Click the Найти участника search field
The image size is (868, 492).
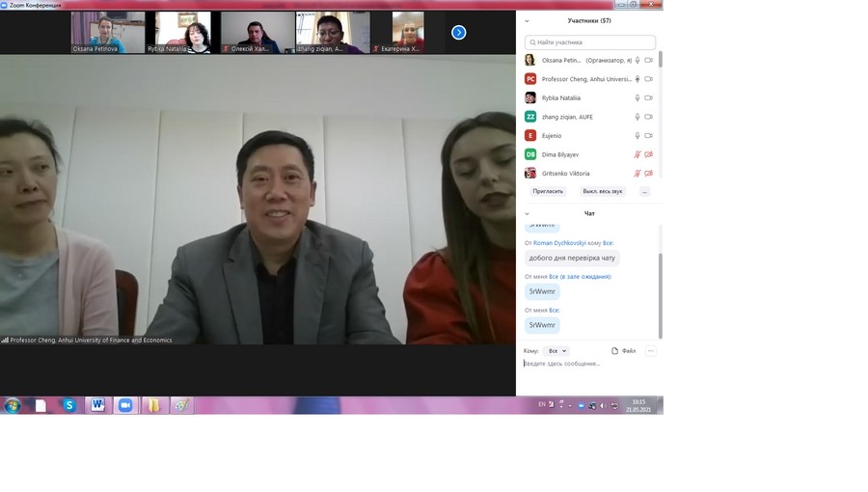tap(590, 42)
